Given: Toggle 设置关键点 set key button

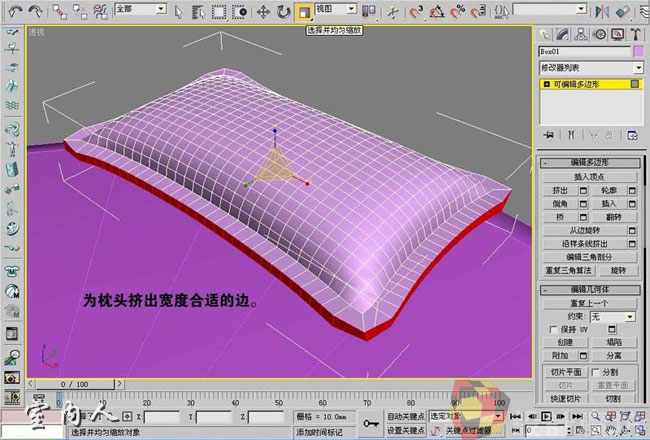Looking at the screenshot, I should (406, 430).
